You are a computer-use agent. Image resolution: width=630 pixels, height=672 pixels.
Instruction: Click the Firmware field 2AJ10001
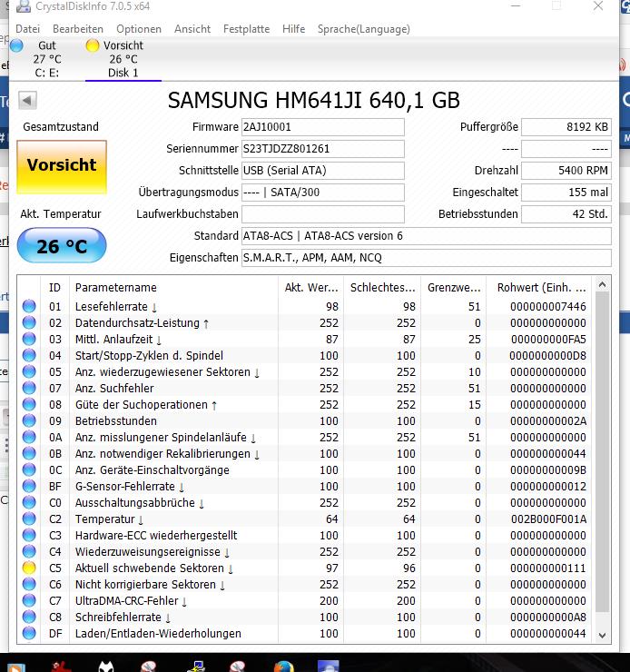coord(323,127)
